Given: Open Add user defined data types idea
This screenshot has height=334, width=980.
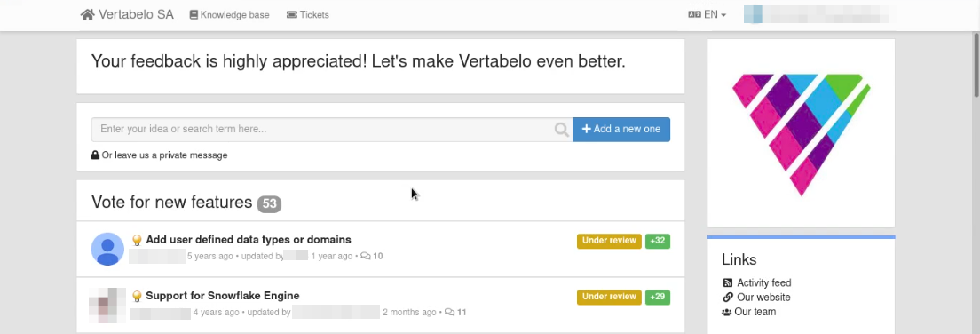Looking at the screenshot, I should [x=249, y=240].
